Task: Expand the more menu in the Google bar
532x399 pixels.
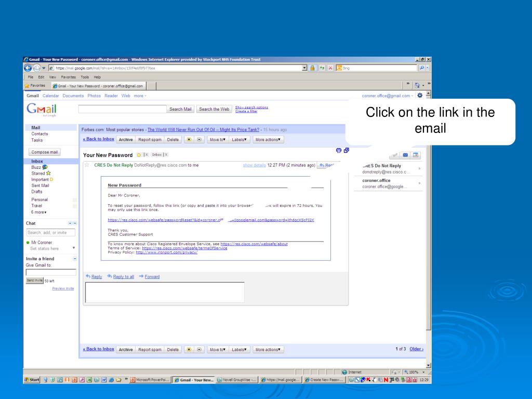Action: click(x=140, y=96)
